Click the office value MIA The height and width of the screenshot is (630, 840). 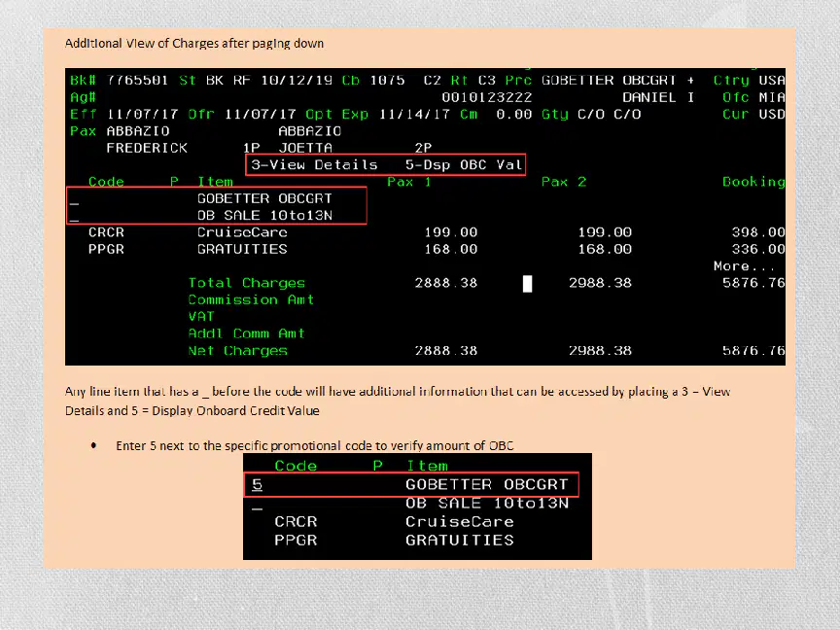[772, 97]
